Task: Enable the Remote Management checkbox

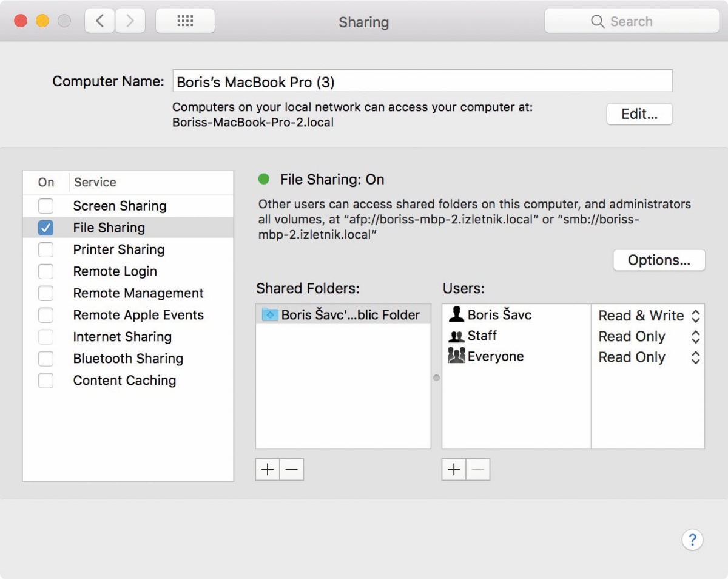Action: 45,293
